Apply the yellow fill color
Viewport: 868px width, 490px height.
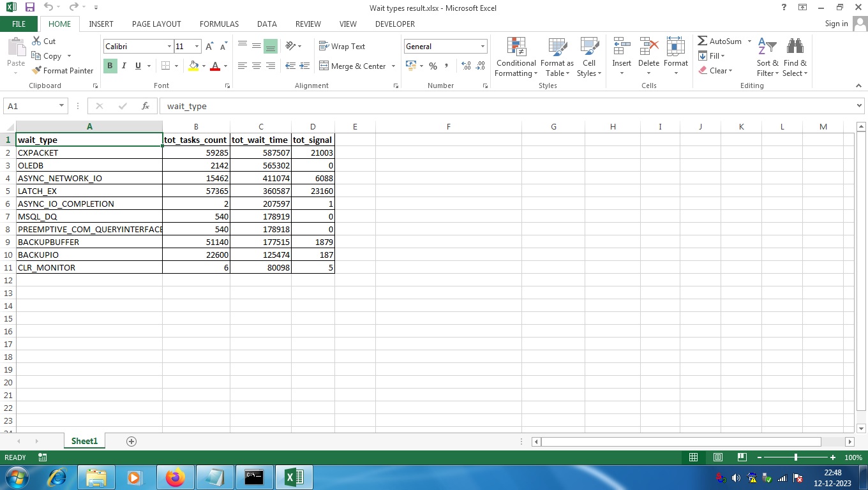(x=193, y=66)
